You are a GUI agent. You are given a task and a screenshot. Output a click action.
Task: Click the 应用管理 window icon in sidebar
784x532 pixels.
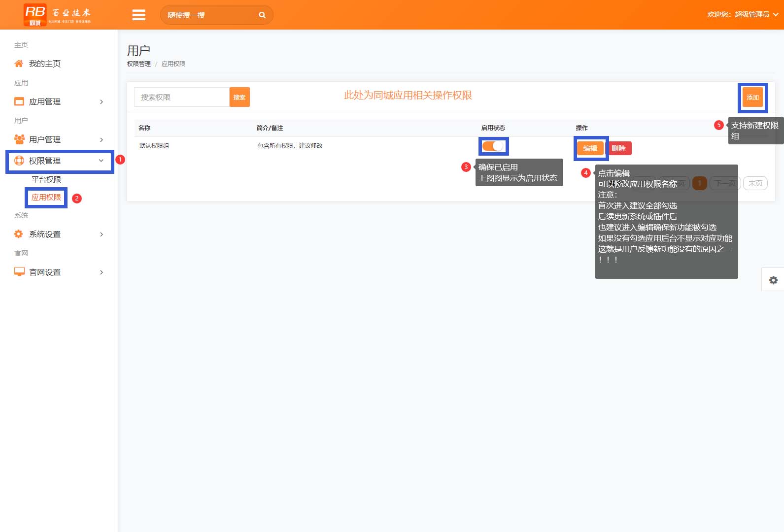pyautogui.click(x=19, y=101)
